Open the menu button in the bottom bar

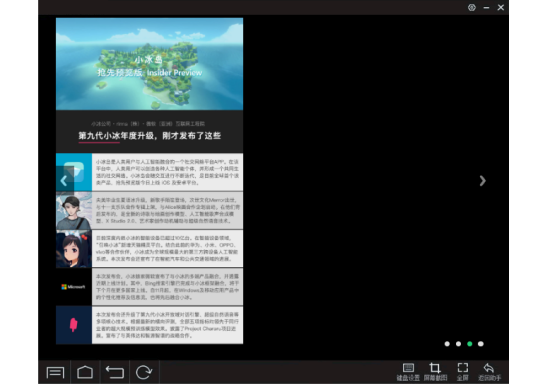click(55, 372)
